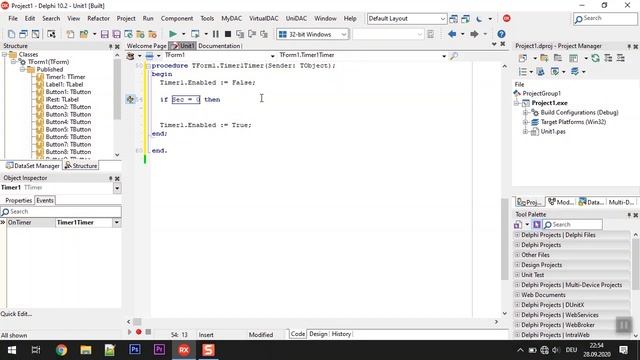
Task: Select Timer1: TTimer in Structure tree
Action: click(x=65, y=77)
